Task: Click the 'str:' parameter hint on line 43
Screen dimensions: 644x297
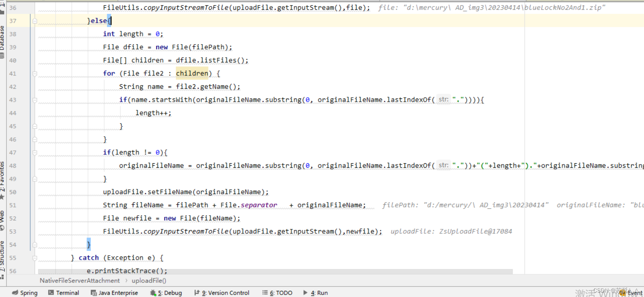Action: pos(443,99)
